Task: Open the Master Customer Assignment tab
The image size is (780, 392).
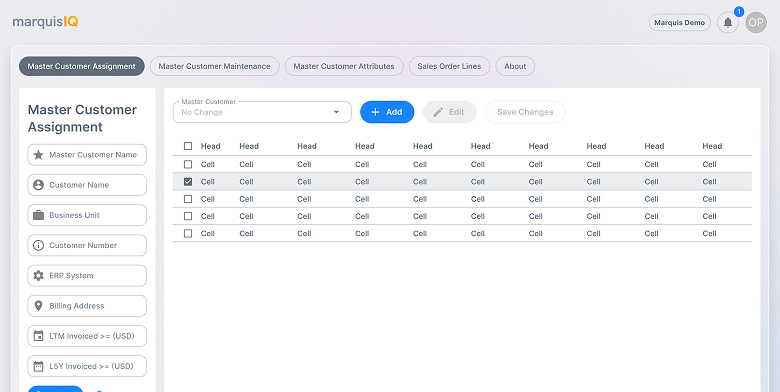Action: pos(82,66)
